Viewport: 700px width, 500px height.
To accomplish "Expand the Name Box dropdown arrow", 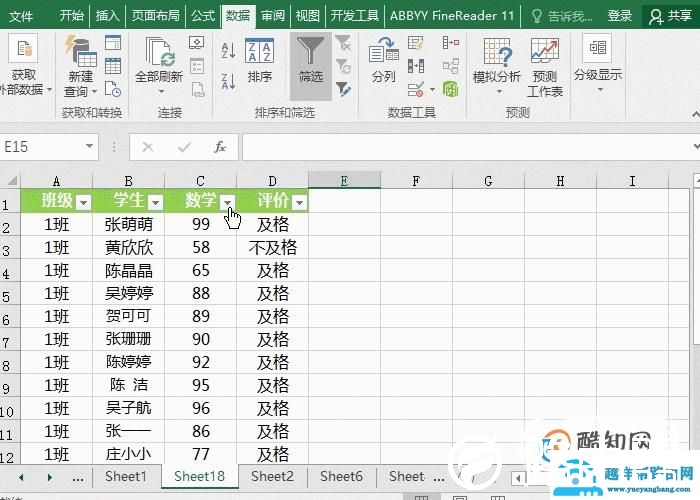I will (89, 146).
